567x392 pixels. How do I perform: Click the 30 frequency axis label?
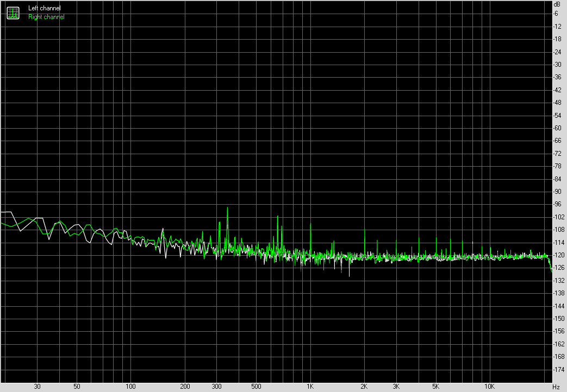click(38, 387)
